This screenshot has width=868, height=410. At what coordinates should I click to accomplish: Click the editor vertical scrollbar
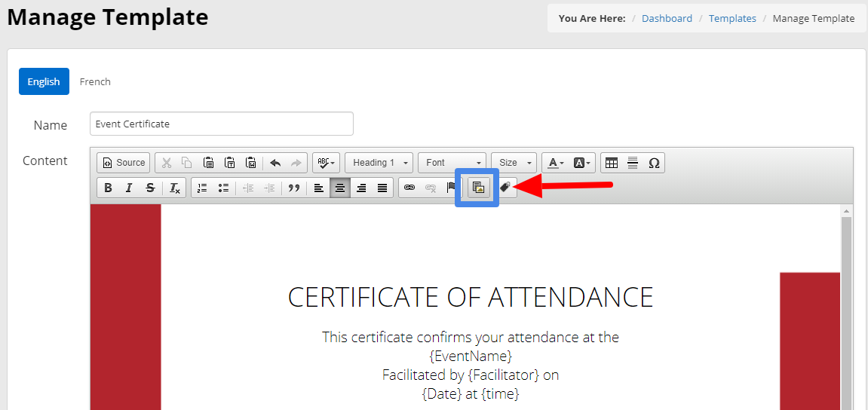pyautogui.click(x=846, y=307)
